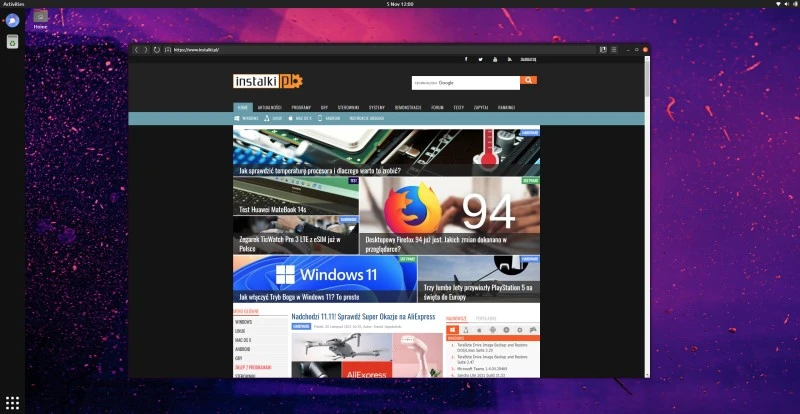Open the bookmarks icon in browser toolbar

(603, 50)
